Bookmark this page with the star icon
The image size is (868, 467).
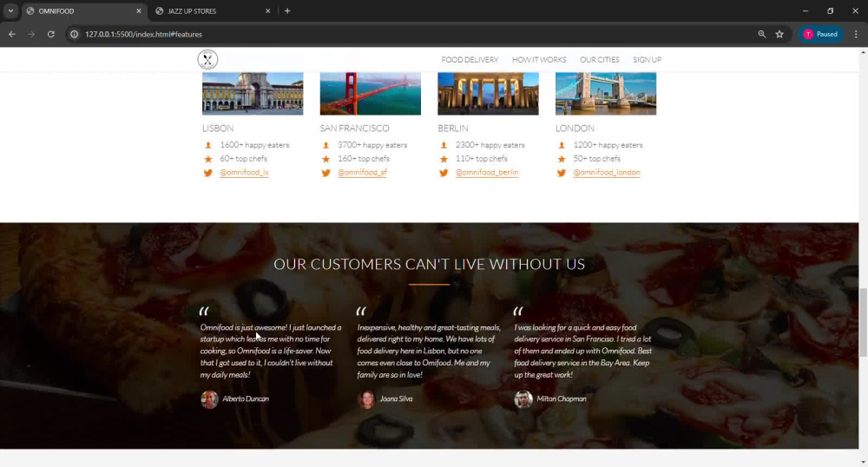pyautogui.click(x=779, y=35)
